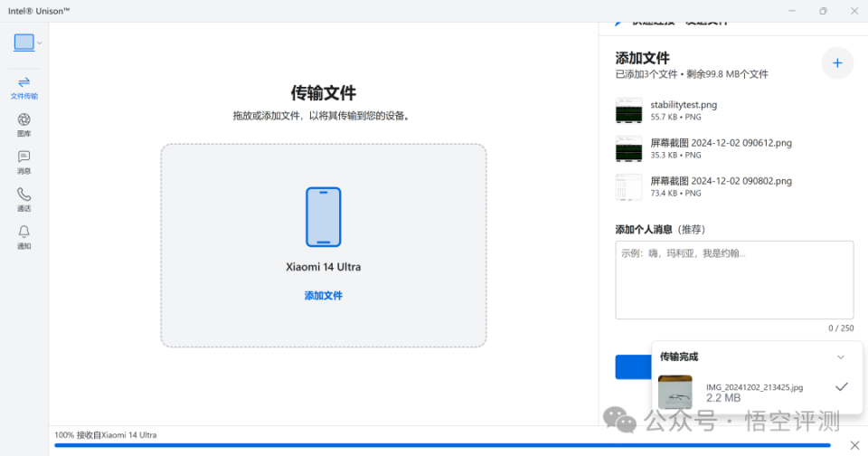Open the 消息 messages section
The width and height of the screenshot is (868, 456).
(24, 162)
